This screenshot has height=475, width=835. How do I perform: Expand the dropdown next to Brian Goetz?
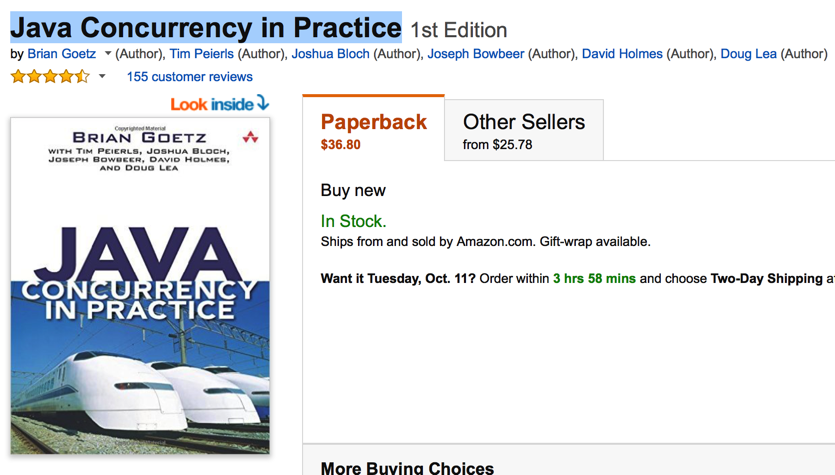coord(107,54)
